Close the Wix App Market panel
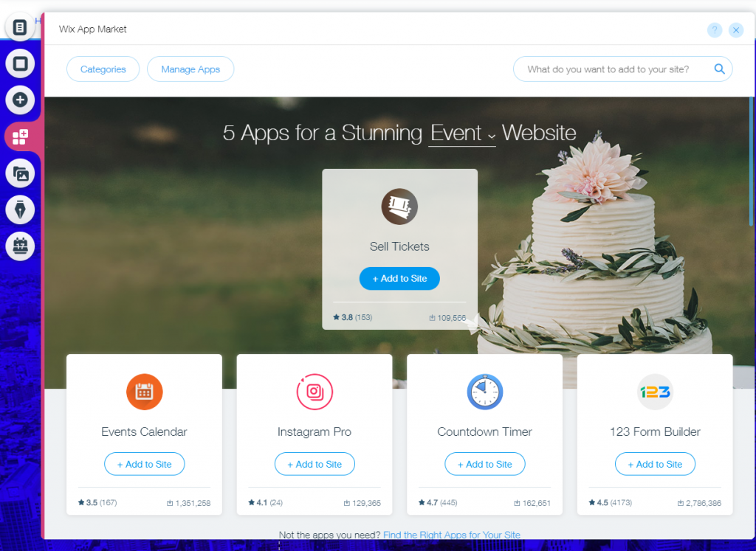756x551 pixels. 736,30
